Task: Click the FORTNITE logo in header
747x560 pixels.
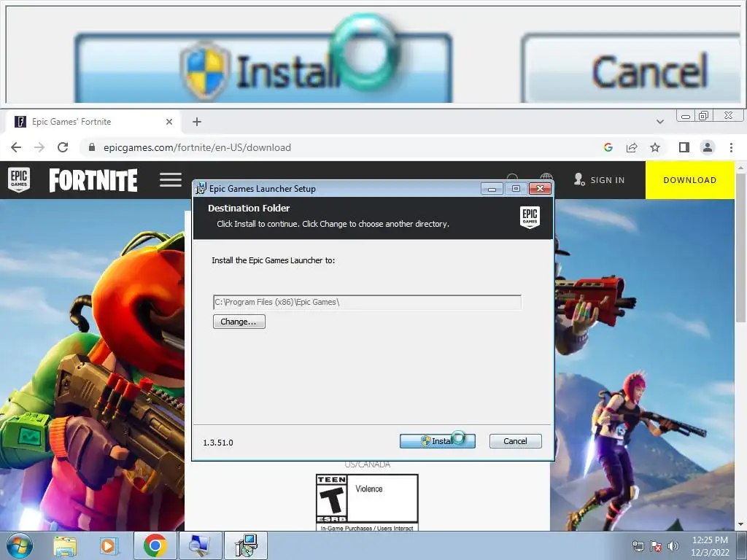Action: (93, 180)
